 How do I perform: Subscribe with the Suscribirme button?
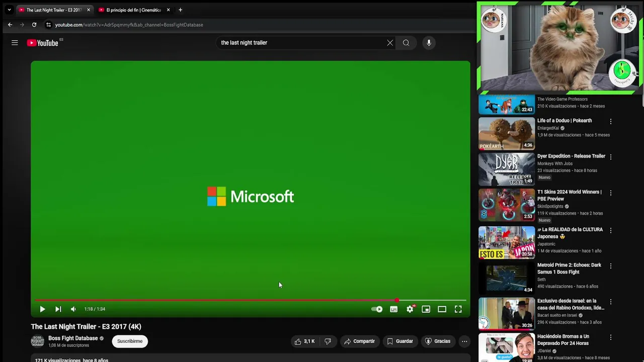coord(130,341)
